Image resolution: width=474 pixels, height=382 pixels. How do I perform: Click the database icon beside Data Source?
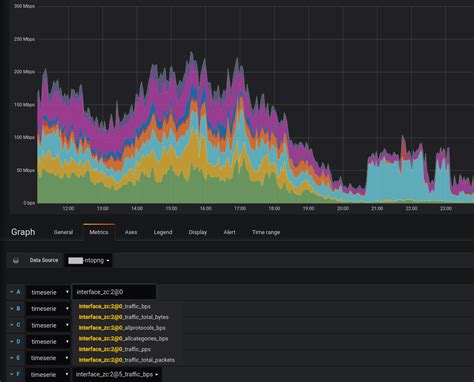pos(16,261)
